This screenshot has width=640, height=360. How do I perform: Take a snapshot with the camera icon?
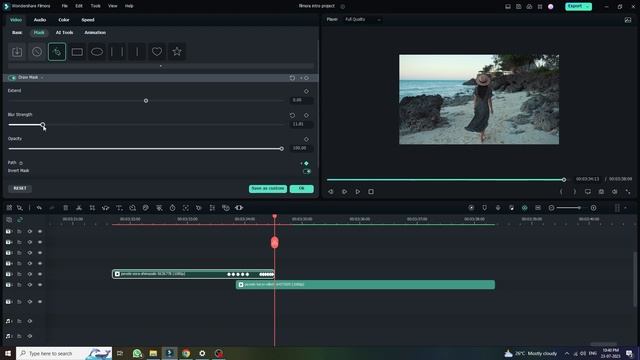pos(601,191)
